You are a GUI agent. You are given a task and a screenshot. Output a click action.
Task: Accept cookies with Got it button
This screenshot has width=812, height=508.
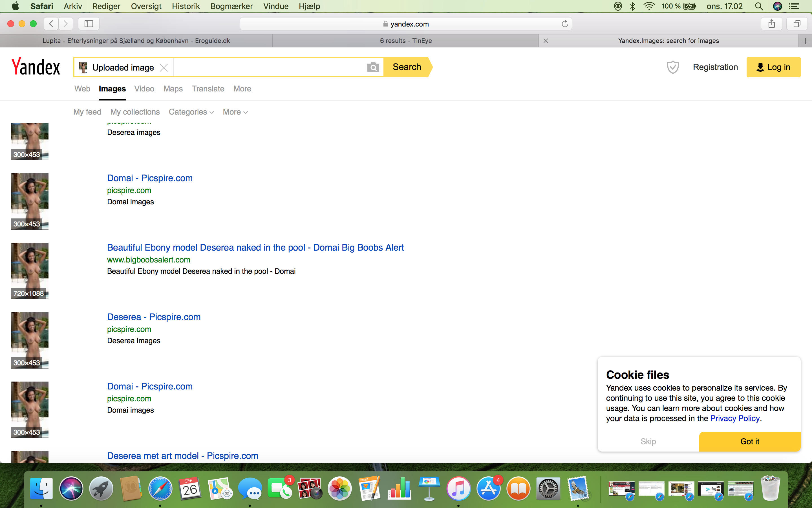coord(750,441)
